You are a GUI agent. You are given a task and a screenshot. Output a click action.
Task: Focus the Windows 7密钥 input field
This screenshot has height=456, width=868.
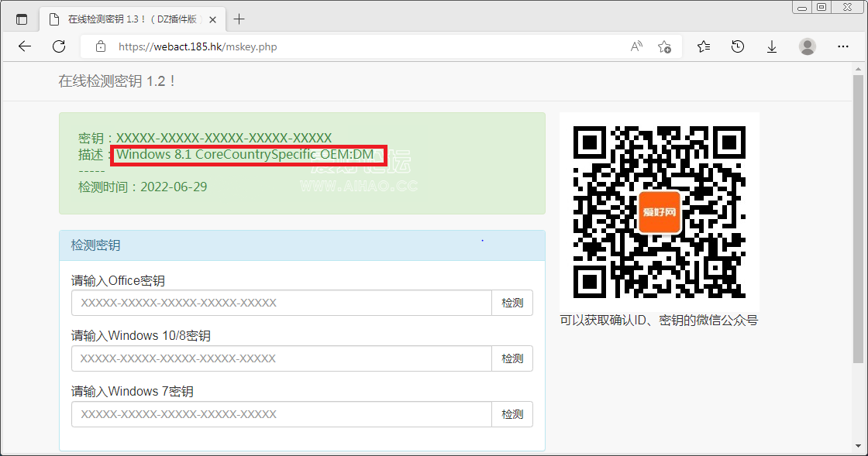(x=281, y=414)
